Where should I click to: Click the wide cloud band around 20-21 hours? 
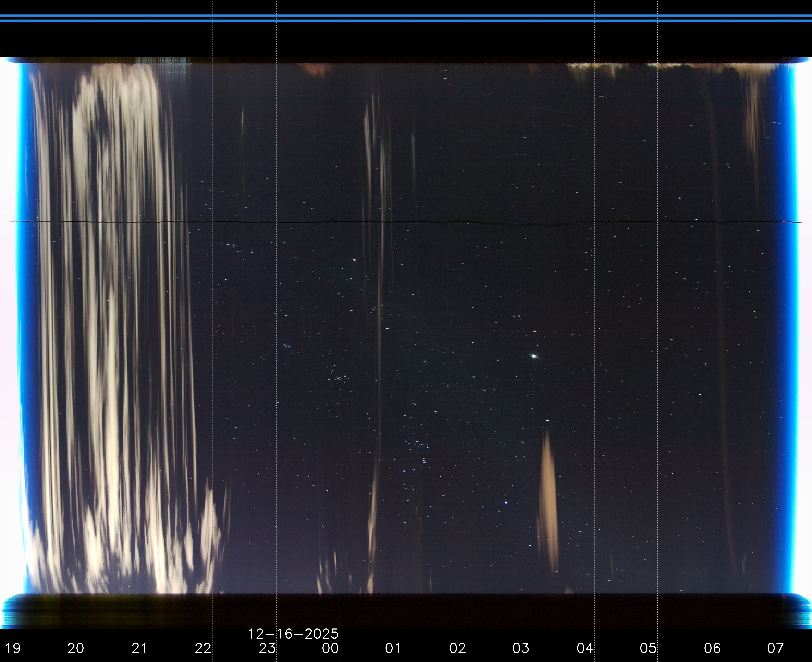click(x=114, y=305)
